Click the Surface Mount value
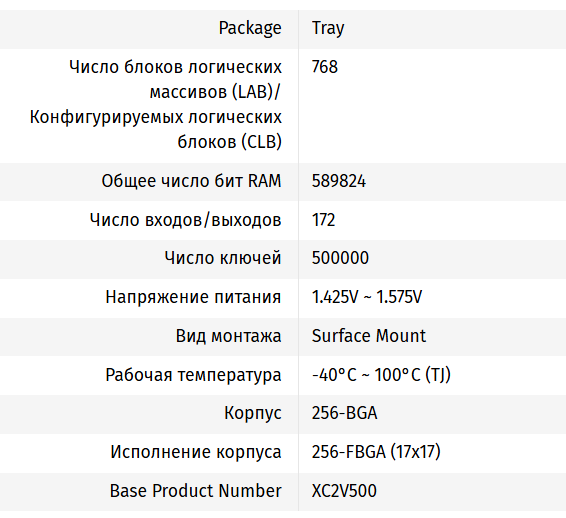Image resolution: width=566 pixels, height=518 pixels. click(x=369, y=336)
